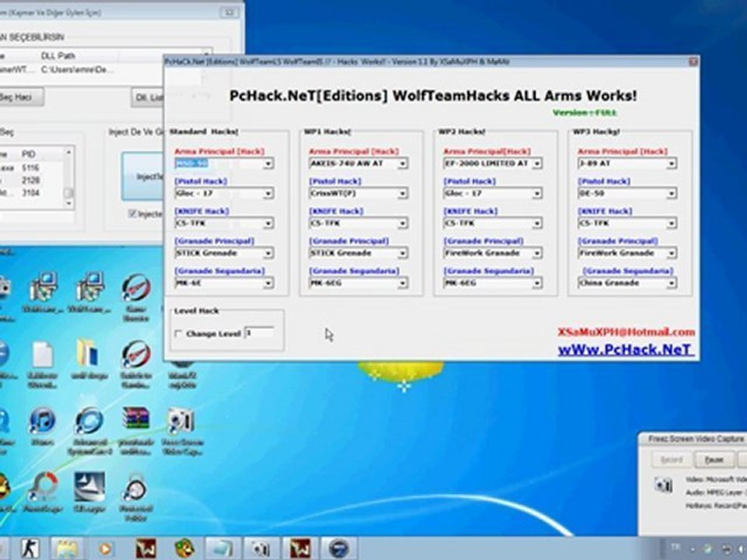Screen dimensions: 747x560
Task: Click the PID column header
Action: point(30,154)
